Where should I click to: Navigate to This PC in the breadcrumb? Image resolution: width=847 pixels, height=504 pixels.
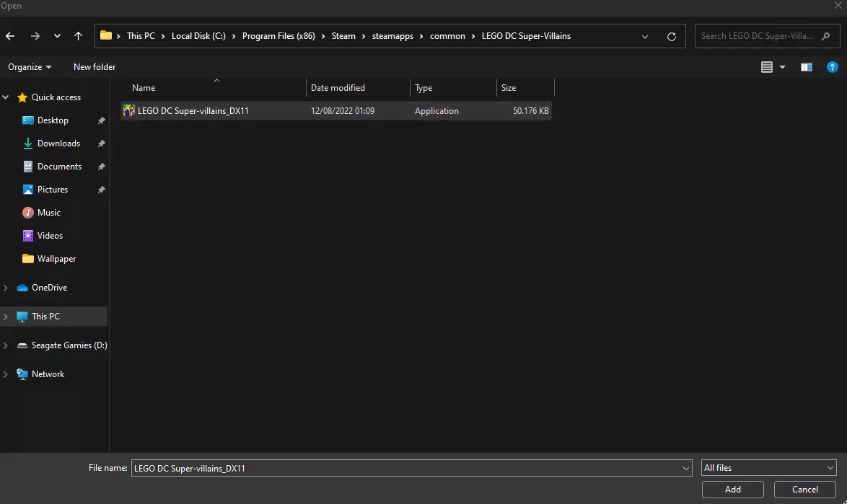point(141,36)
